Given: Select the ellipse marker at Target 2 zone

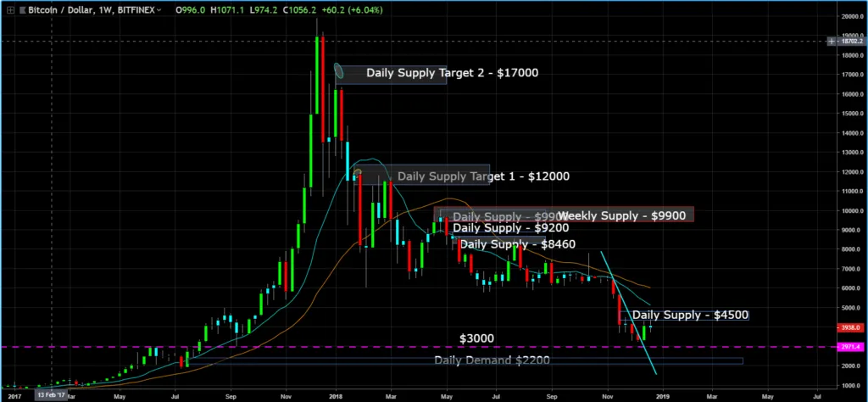Looking at the screenshot, I should (339, 71).
